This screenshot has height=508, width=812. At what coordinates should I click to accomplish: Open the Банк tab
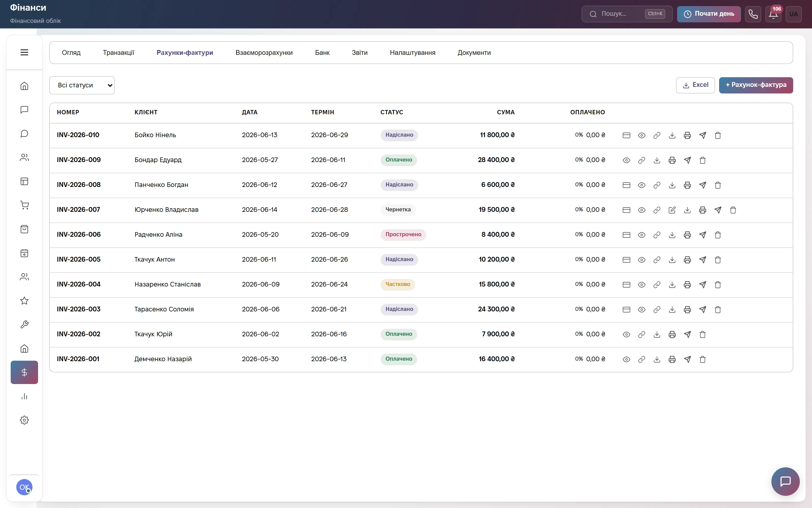[322, 53]
